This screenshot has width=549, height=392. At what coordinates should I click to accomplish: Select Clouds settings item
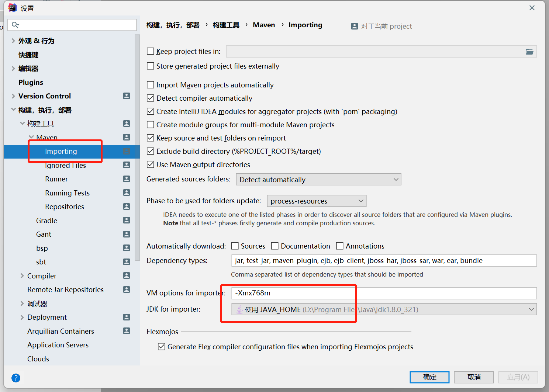point(38,358)
